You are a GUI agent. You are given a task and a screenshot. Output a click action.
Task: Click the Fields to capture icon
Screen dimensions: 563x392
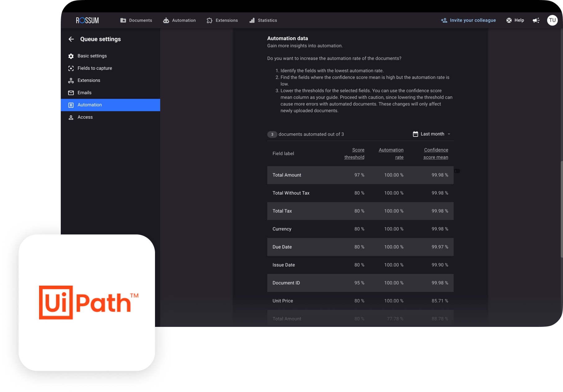point(71,68)
